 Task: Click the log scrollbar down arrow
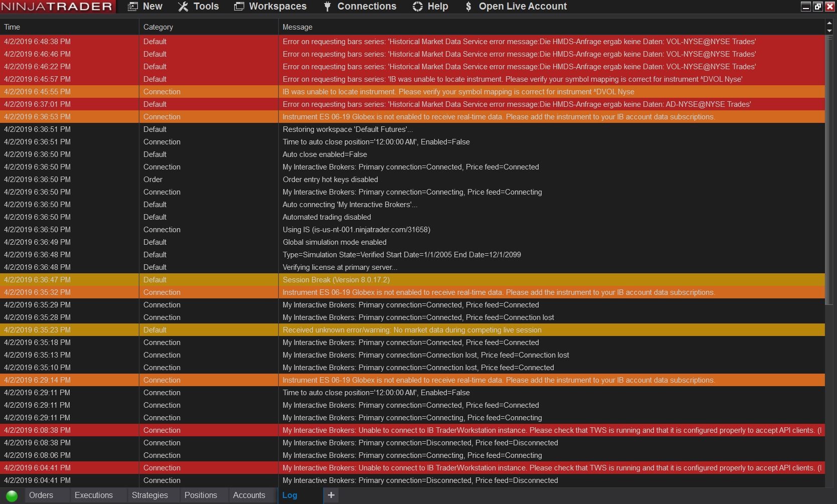pos(829,31)
